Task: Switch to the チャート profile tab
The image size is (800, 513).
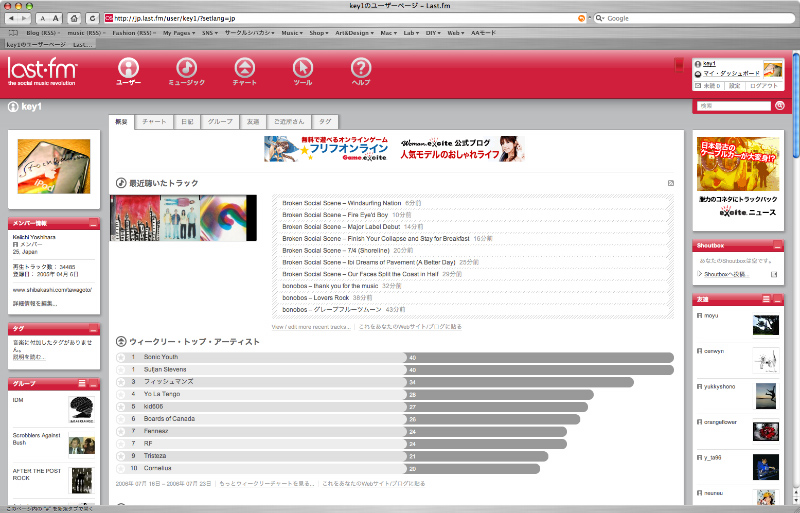Action: [x=154, y=121]
